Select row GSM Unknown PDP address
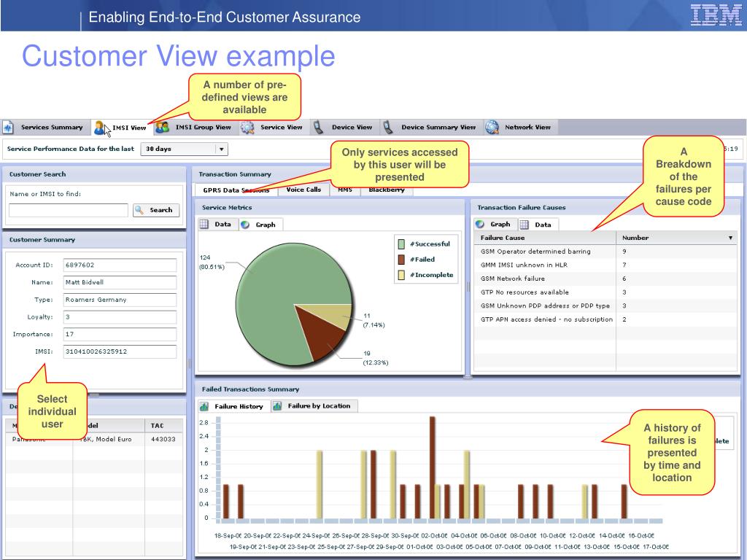Screen dimensions: 747x560 (605, 306)
